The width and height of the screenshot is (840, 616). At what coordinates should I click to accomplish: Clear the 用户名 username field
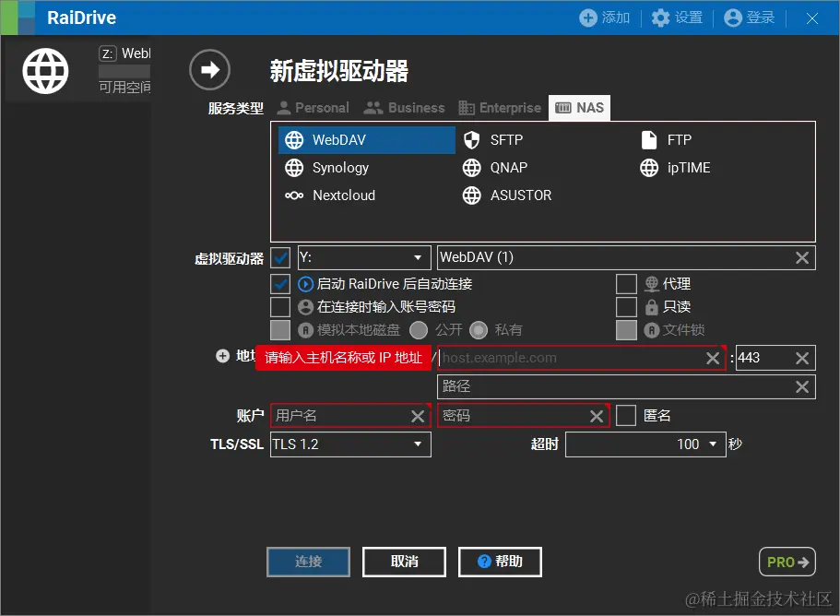point(418,416)
